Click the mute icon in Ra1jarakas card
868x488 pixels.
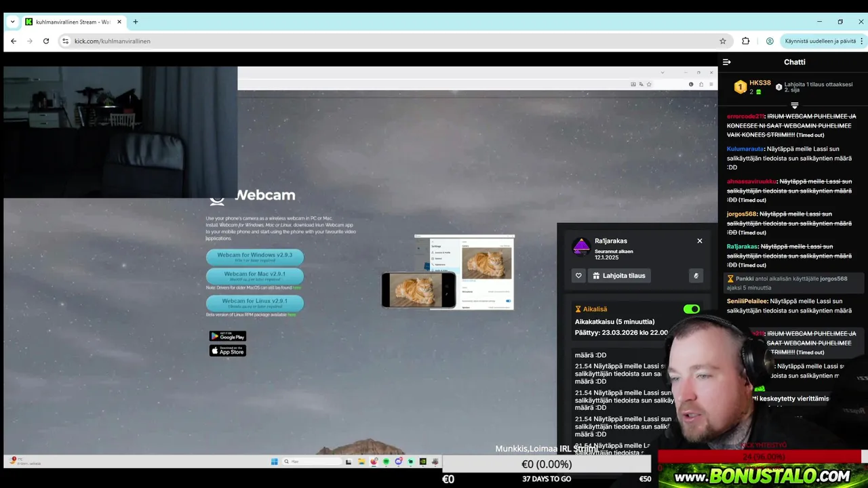[696, 276]
